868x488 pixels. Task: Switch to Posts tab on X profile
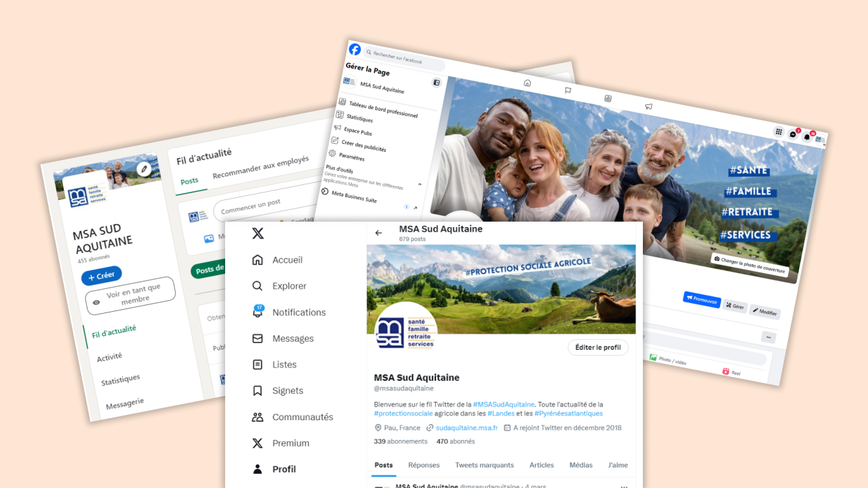383,465
